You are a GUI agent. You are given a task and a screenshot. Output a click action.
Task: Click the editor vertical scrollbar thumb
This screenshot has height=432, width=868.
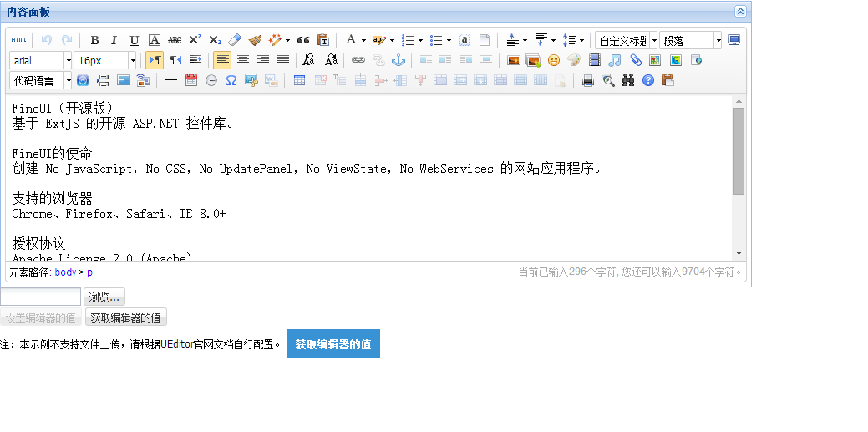pyautogui.click(x=739, y=151)
